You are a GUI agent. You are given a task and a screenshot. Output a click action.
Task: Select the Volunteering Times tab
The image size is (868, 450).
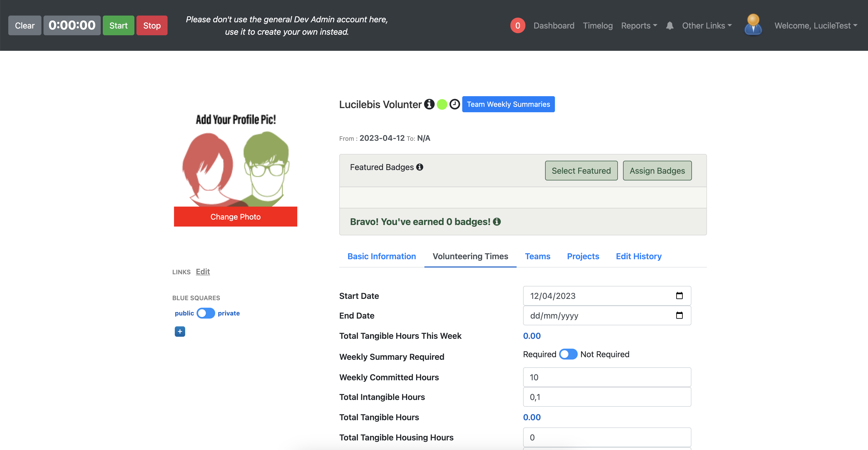coord(470,256)
